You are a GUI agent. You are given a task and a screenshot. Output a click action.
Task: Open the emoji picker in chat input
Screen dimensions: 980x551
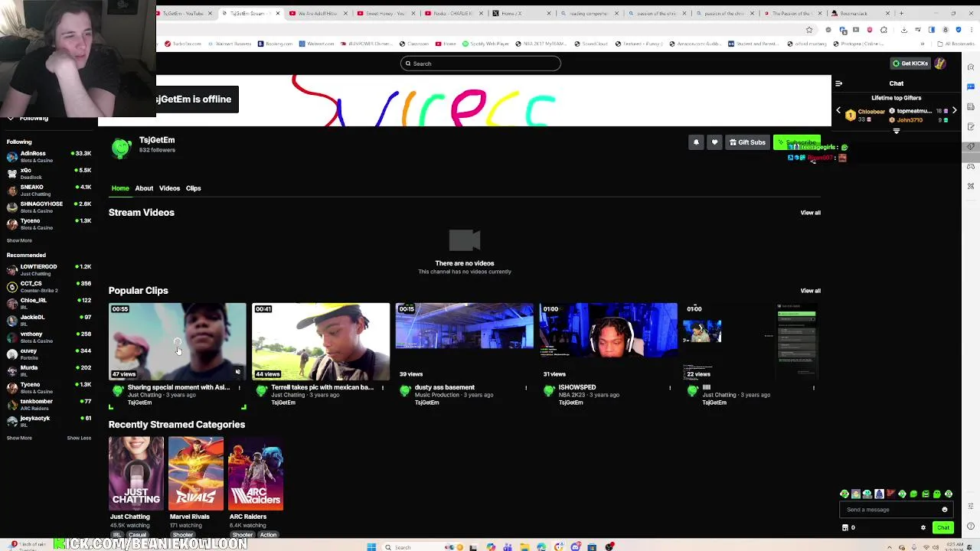coord(945,510)
